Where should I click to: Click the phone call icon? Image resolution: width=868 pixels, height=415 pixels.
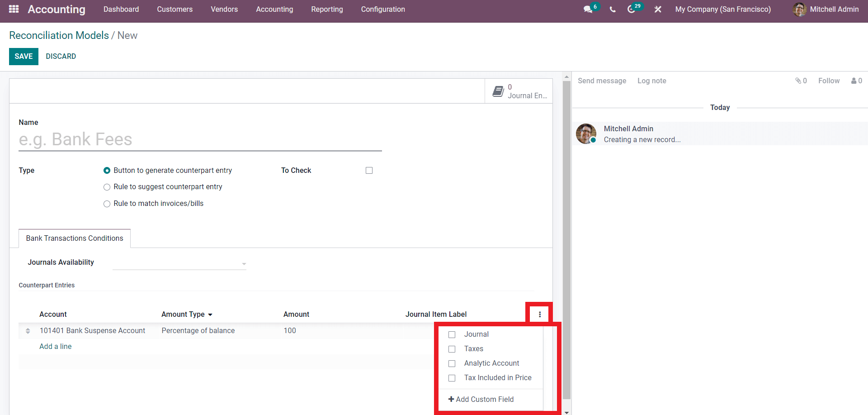tap(613, 10)
